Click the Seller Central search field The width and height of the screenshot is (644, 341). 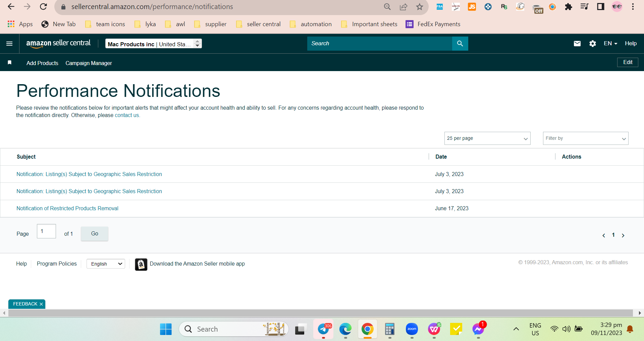click(380, 44)
